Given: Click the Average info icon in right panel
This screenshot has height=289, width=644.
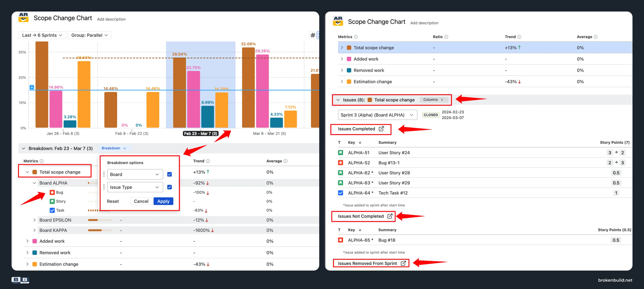Looking at the screenshot, I should [x=596, y=37].
